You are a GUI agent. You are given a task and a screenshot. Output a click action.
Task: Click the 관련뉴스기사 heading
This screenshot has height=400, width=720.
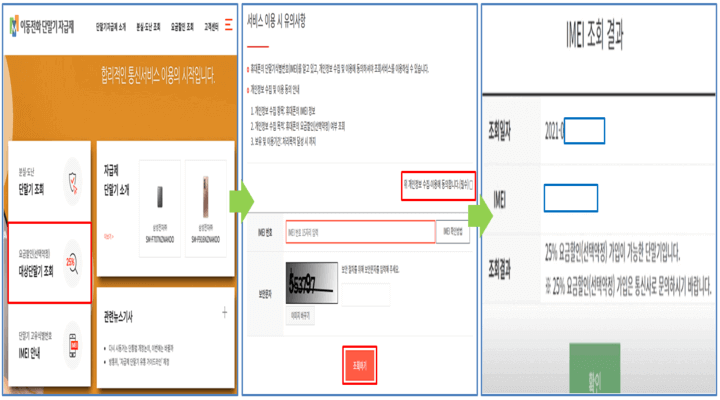pyautogui.click(x=118, y=317)
